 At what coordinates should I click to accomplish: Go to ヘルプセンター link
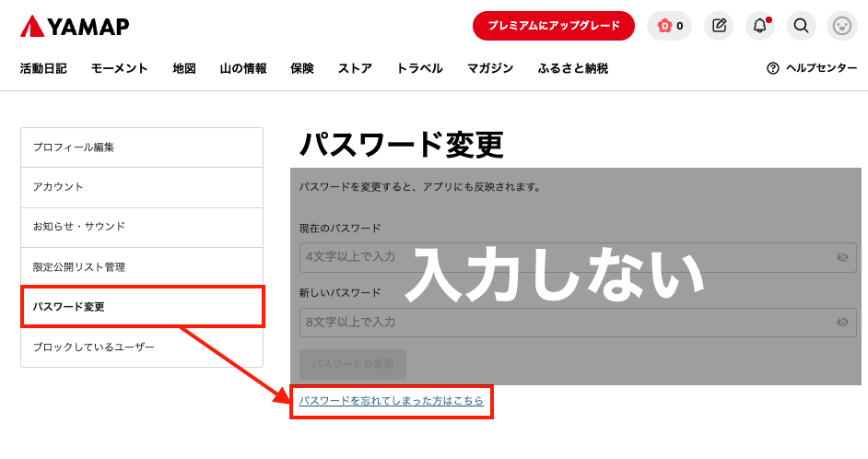tap(822, 68)
